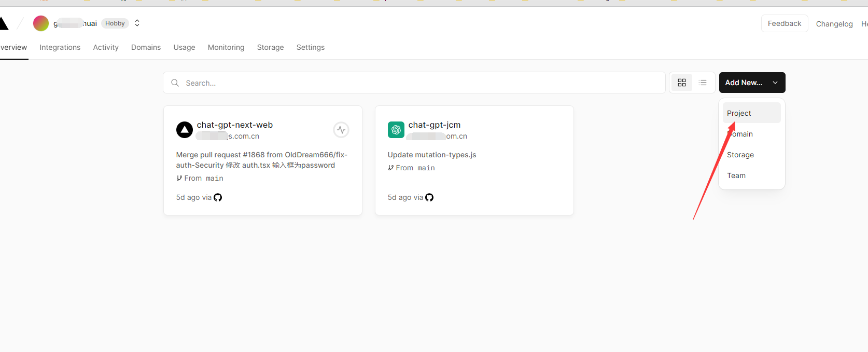Select grid view layout
This screenshot has width=868, height=352.
tap(682, 83)
